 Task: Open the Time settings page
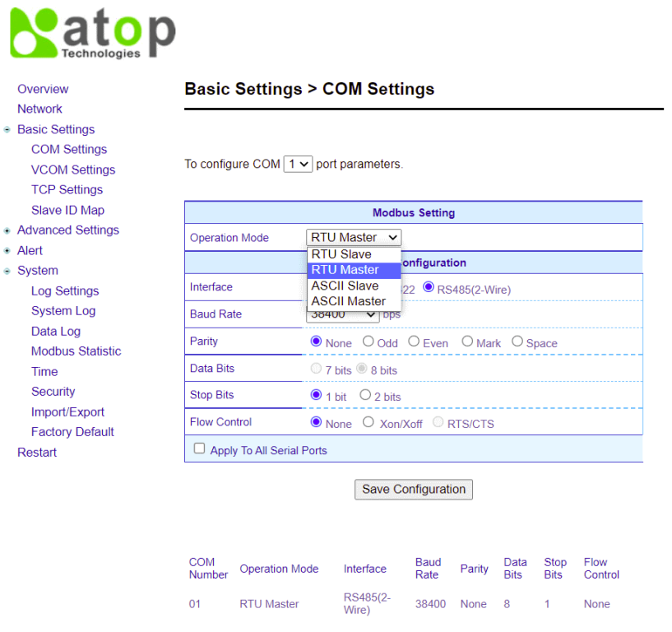[44, 372]
